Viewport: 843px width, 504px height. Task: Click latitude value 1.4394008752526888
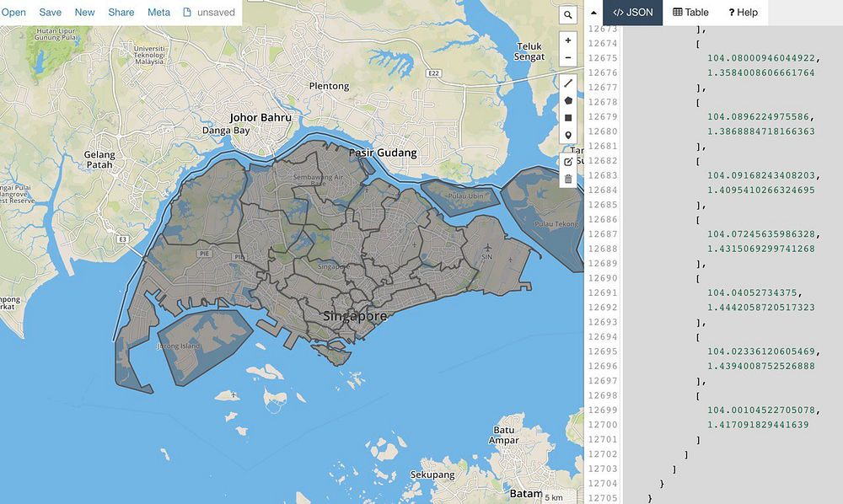tap(760, 366)
